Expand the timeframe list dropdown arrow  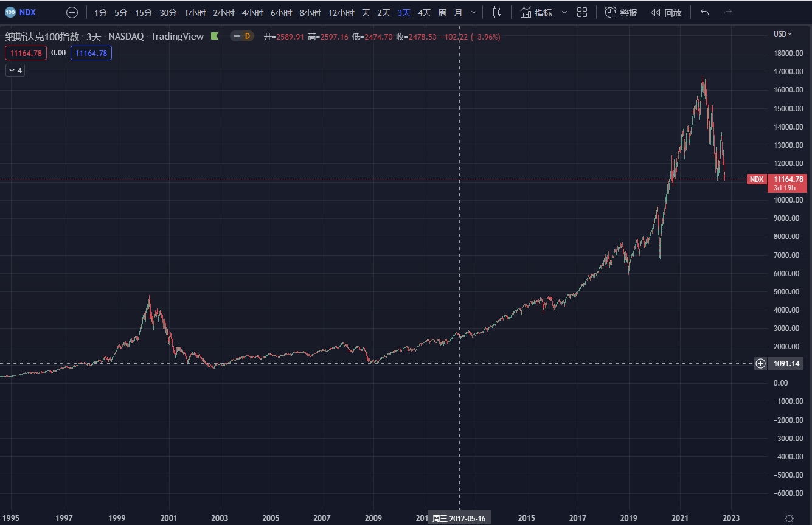pos(474,12)
